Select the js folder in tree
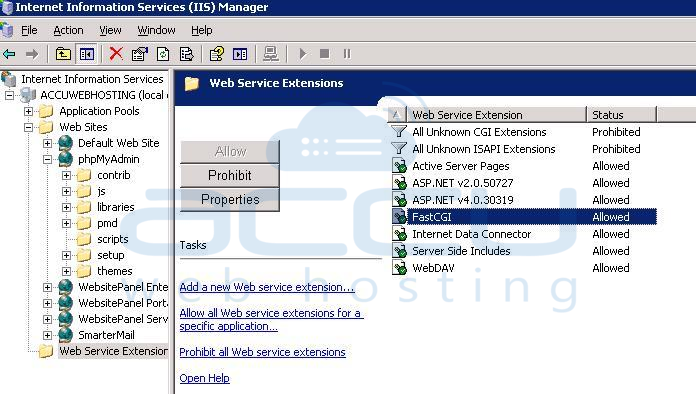 tap(101, 191)
